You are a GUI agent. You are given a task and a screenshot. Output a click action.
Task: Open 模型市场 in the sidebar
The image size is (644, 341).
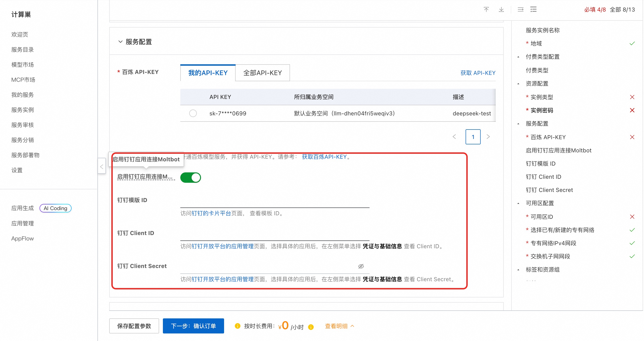tap(23, 65)
